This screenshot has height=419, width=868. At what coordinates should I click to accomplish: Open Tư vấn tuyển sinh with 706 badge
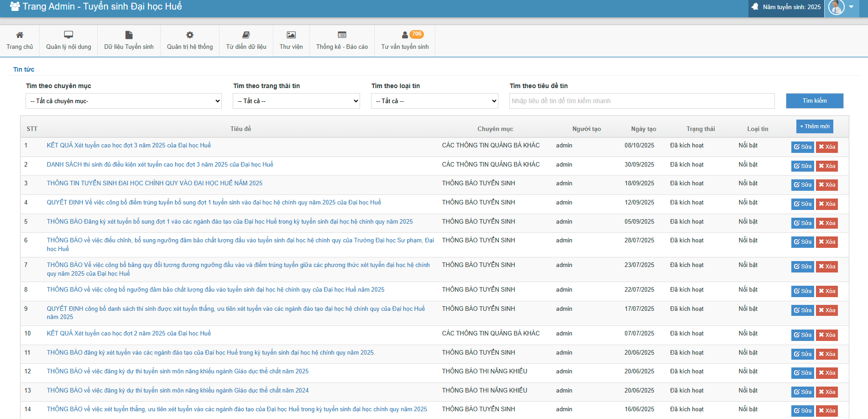(405, 35)
